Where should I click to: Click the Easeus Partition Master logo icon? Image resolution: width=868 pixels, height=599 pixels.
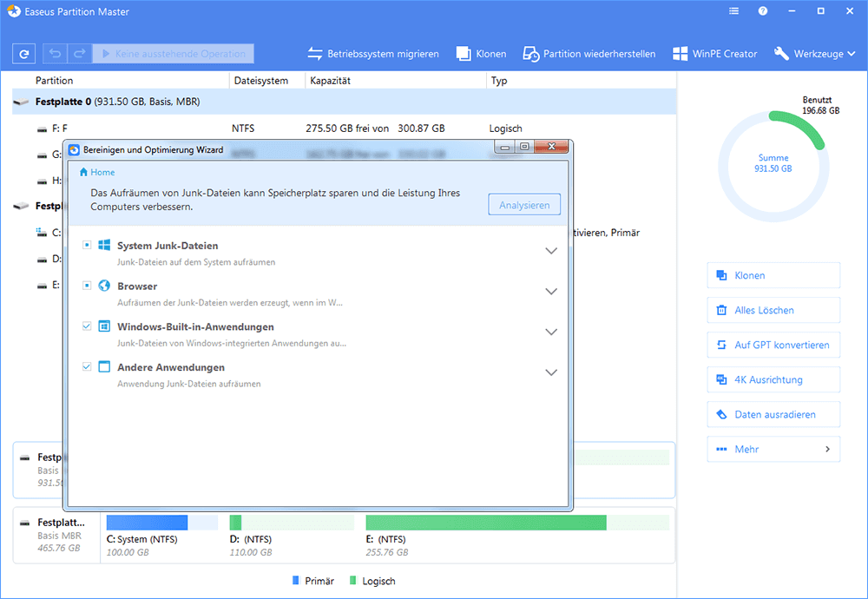(x=14, y=11)
